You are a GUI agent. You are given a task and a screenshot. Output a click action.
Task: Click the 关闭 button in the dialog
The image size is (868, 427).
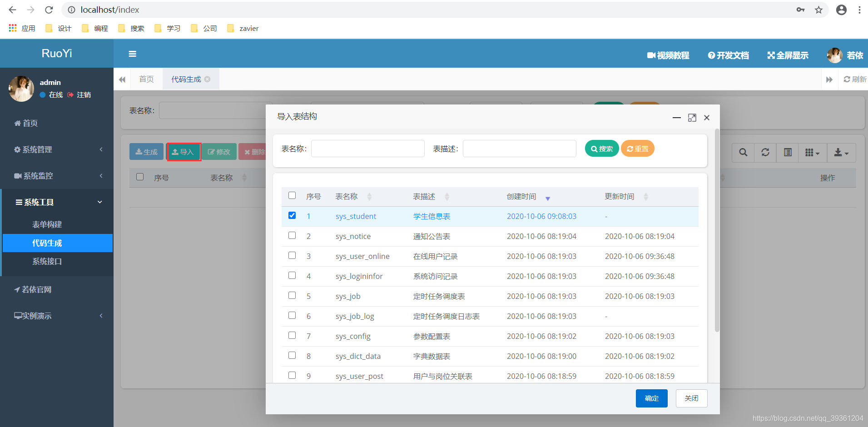point(691,398)
